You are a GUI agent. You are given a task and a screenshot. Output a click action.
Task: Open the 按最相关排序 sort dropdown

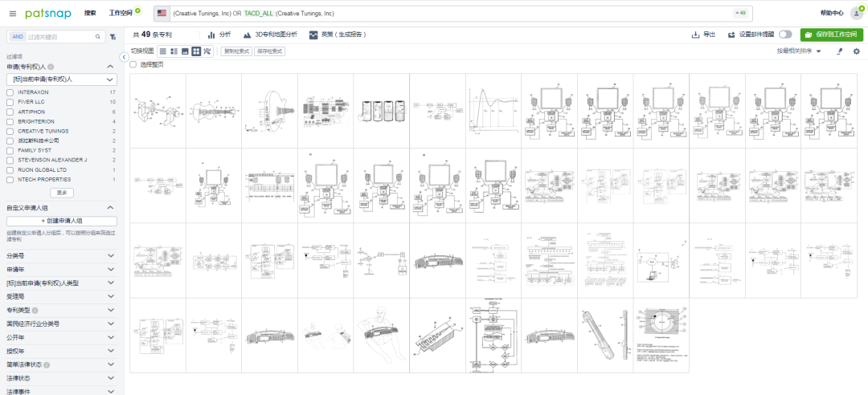[799, 51]
